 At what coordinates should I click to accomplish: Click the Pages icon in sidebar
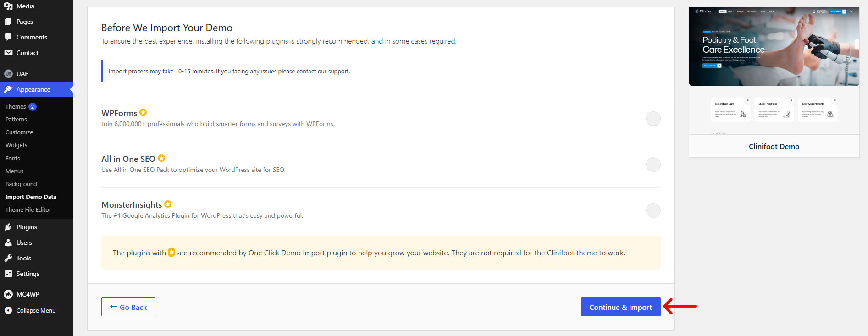click(8, 22)
